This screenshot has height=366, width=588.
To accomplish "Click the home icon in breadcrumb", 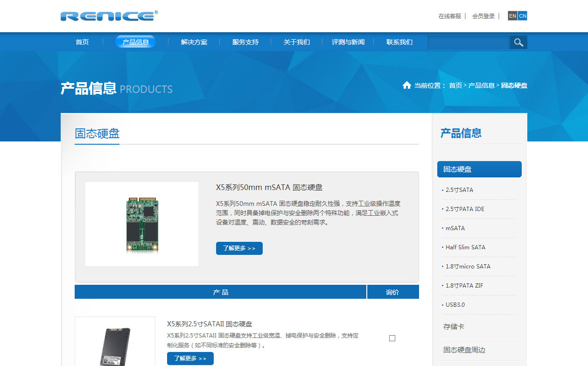I will tap(407, 85).
